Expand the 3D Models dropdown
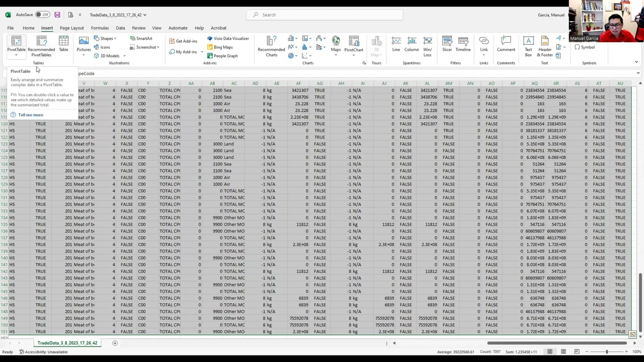 pyautogui.click(x=124, y=56)
